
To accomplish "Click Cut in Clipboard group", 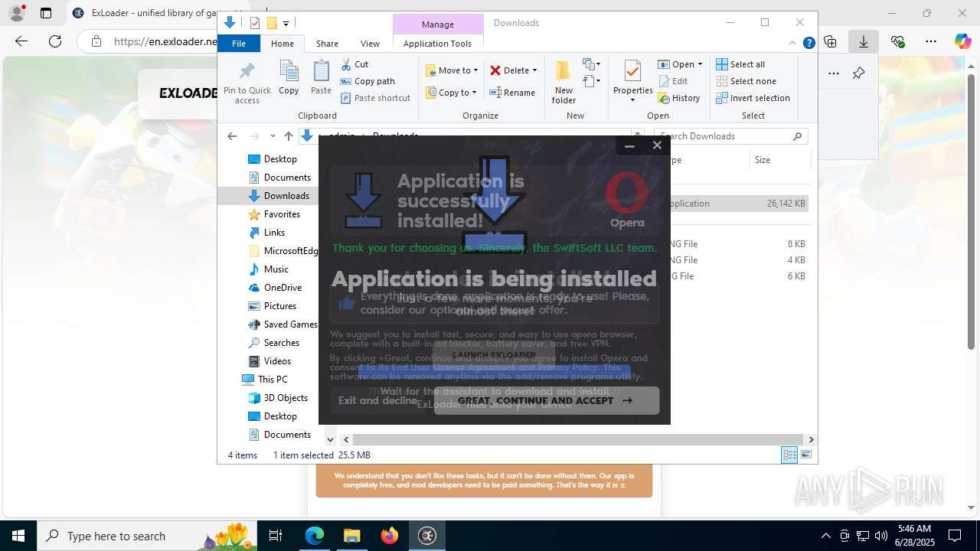I will 354,64.
